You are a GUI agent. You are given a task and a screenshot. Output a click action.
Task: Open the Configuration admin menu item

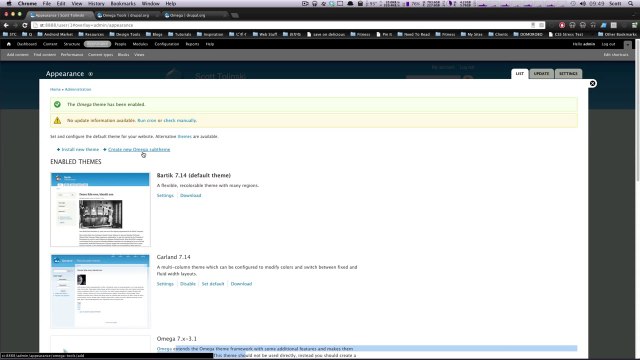[x=167, y=44]
